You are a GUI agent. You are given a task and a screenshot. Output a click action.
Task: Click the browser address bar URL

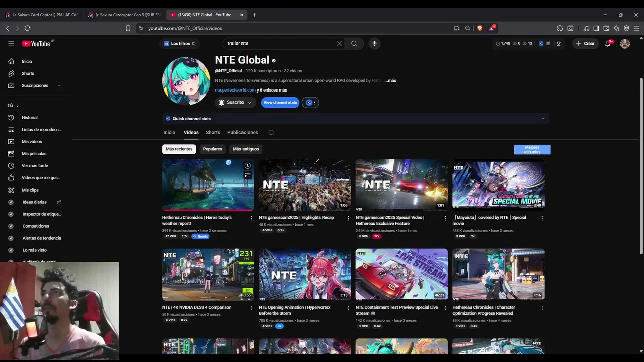click(x=185, y=28)
